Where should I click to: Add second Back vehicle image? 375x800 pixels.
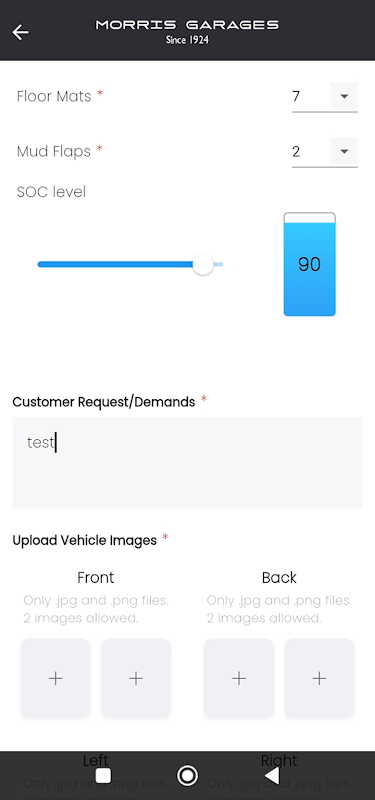coord(319,678)
